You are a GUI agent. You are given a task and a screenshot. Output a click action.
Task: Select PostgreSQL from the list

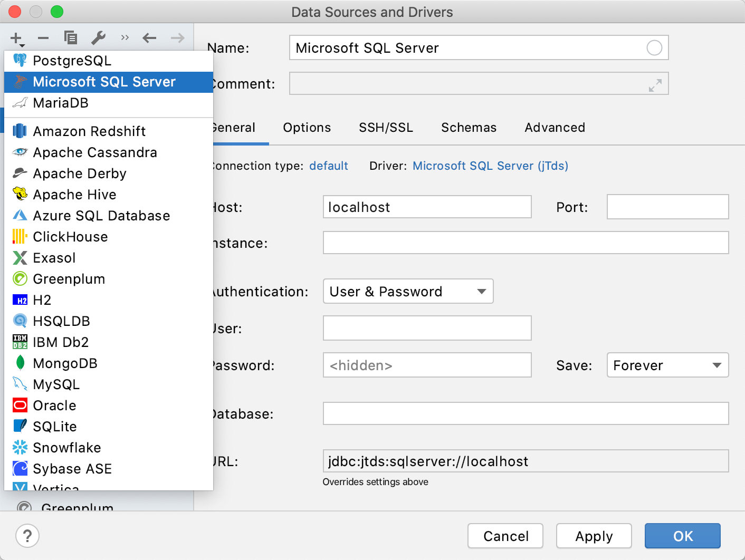point(109,61)
